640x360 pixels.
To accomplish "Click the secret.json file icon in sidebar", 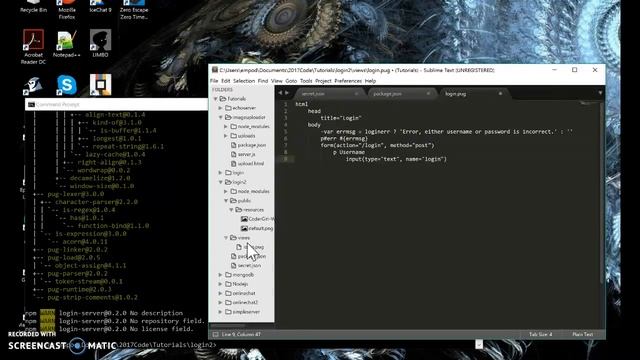I will click(x=233, y=265).
